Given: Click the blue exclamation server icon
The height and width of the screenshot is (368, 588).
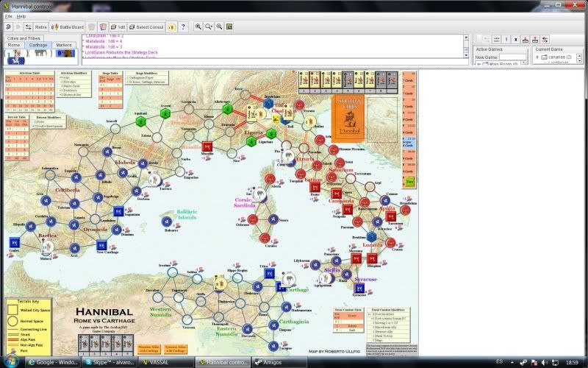Looking at the screenshot, I should point(506,39).
